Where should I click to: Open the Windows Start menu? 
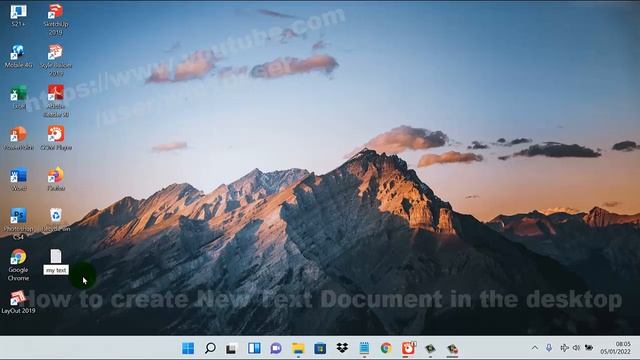click(x=188, y=348)
